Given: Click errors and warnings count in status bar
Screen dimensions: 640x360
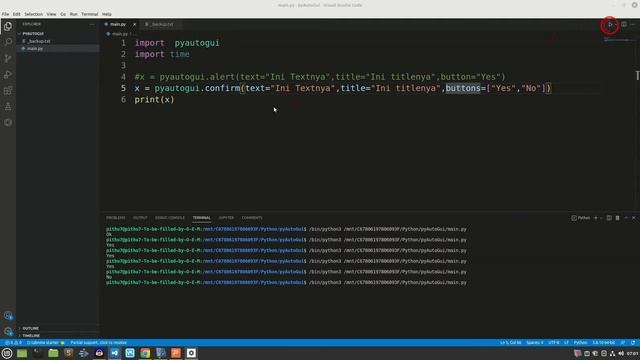Looking at the screenshot, I should [12, 343].
